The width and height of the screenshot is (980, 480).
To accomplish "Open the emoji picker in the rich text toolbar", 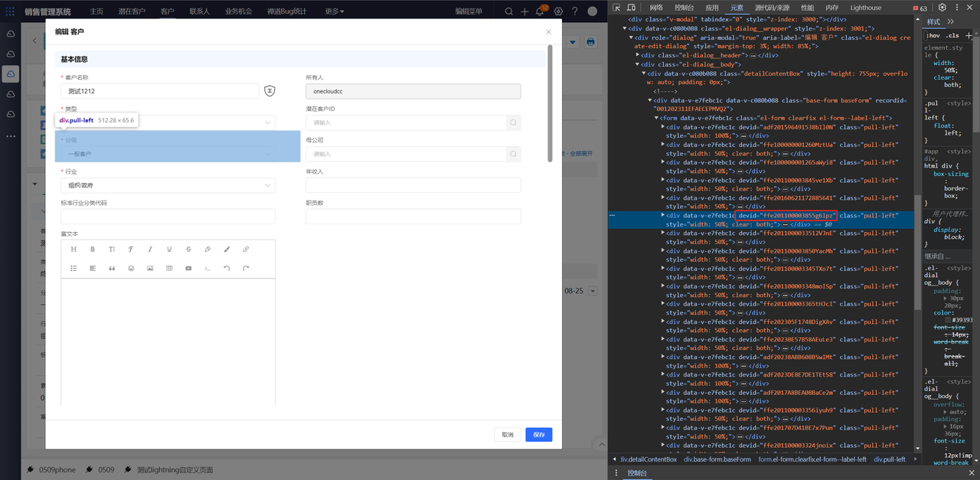I will [131, 269].
